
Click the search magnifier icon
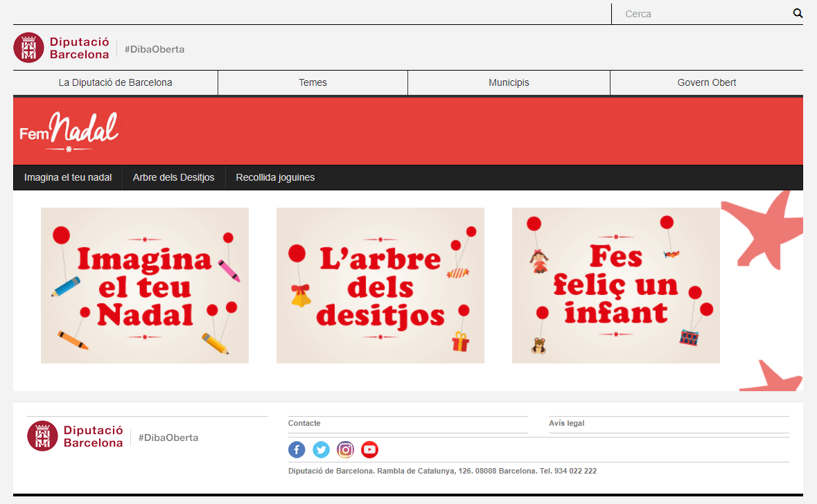797,14
